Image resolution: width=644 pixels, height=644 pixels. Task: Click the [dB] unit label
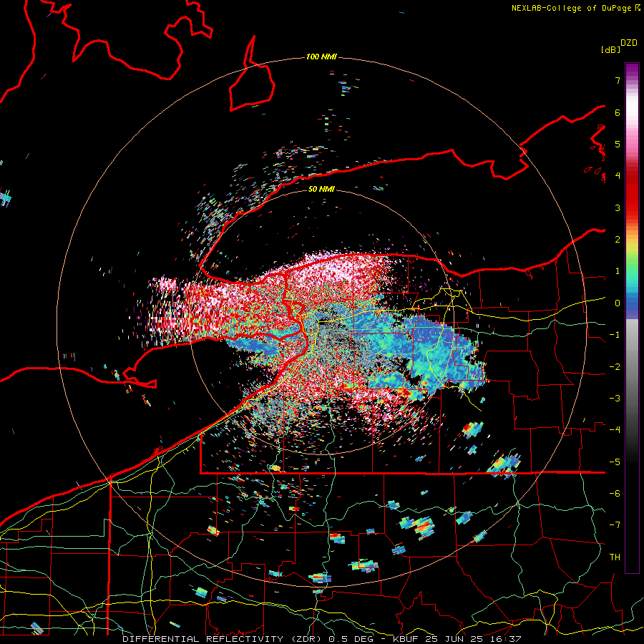tap(610, 49)
